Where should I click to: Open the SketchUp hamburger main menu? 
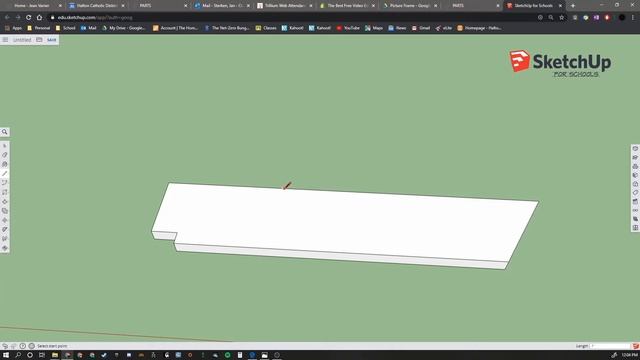click(5, 40)
